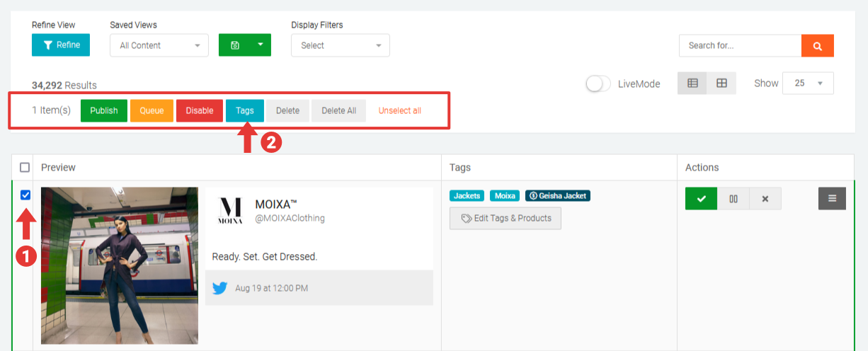
Task: Click the Geisha Jacket product tag
Action: [x=558, y=196]
